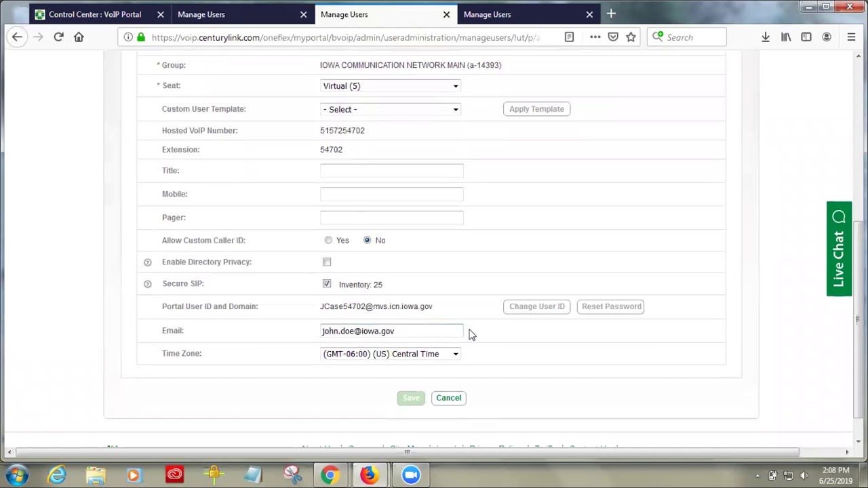Open Firefox account icon
This screenshot has height=488, width=868.
point(827,37)
